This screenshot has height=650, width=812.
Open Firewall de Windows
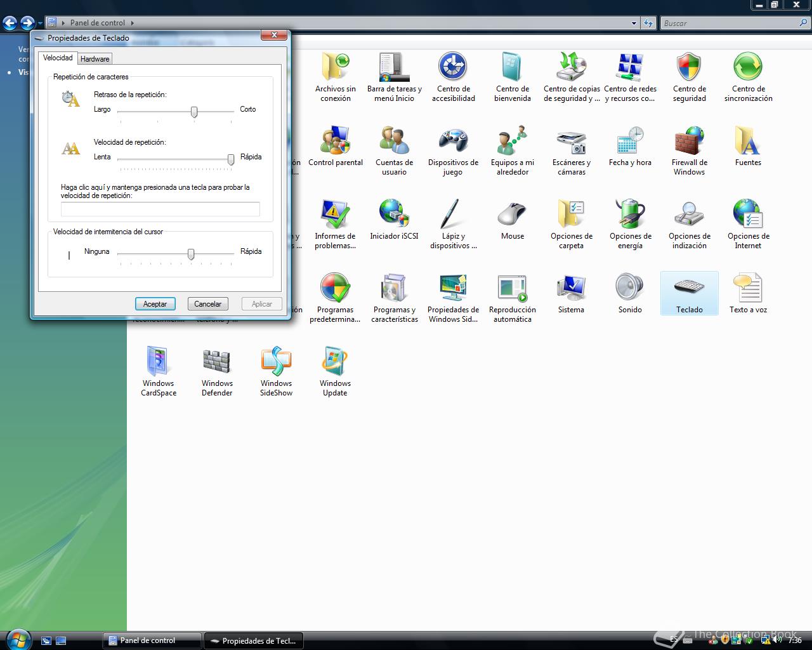[689, 151]
